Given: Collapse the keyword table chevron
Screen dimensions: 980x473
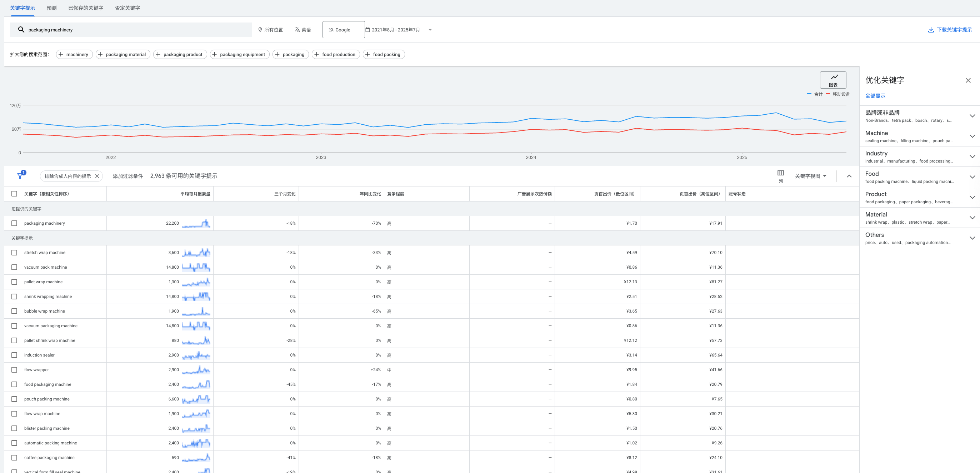Looking at the screenshot, I should point(849,176).
